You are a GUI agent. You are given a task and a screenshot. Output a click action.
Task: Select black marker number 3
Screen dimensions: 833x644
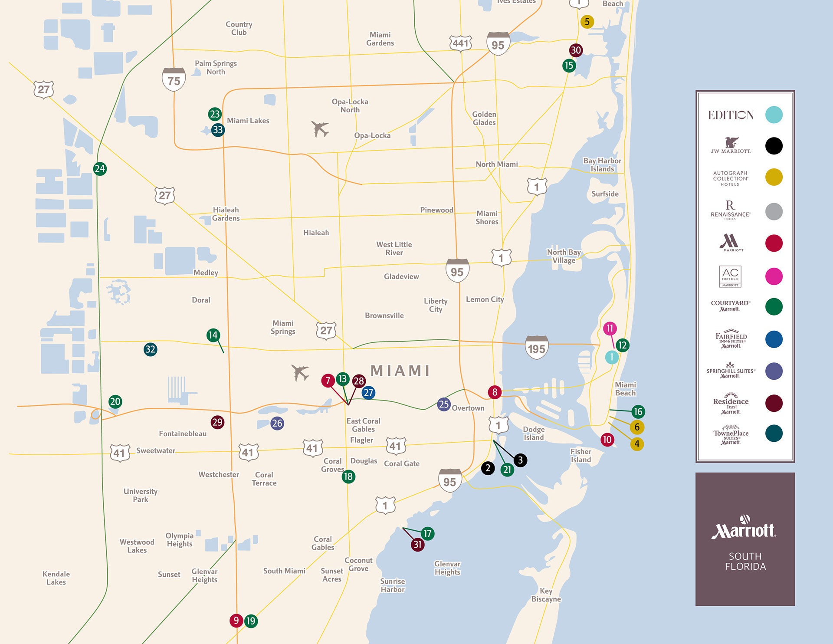520,460
